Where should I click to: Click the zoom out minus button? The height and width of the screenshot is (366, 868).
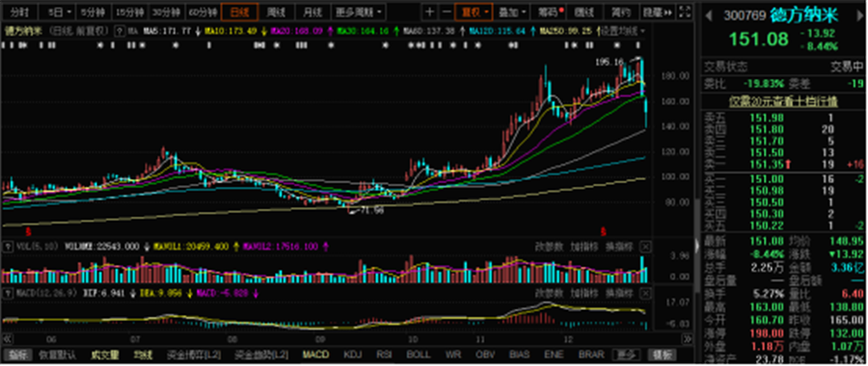point(446,12)
